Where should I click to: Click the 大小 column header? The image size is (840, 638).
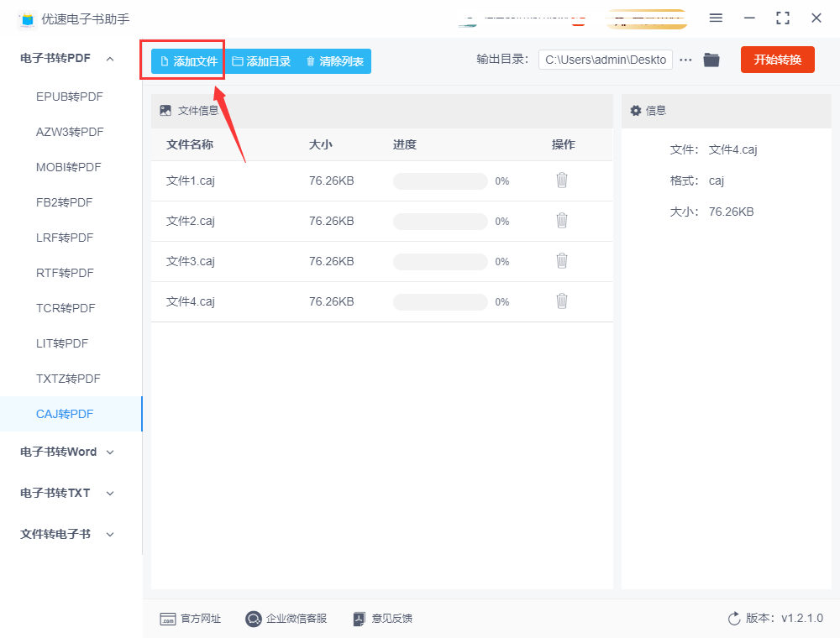coord(320,144)
